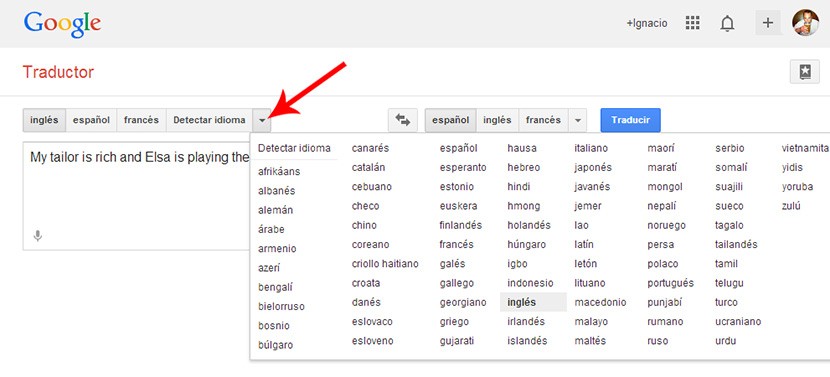Pick latín from language list
Viewport: 830px width, 377px height.
584,245
